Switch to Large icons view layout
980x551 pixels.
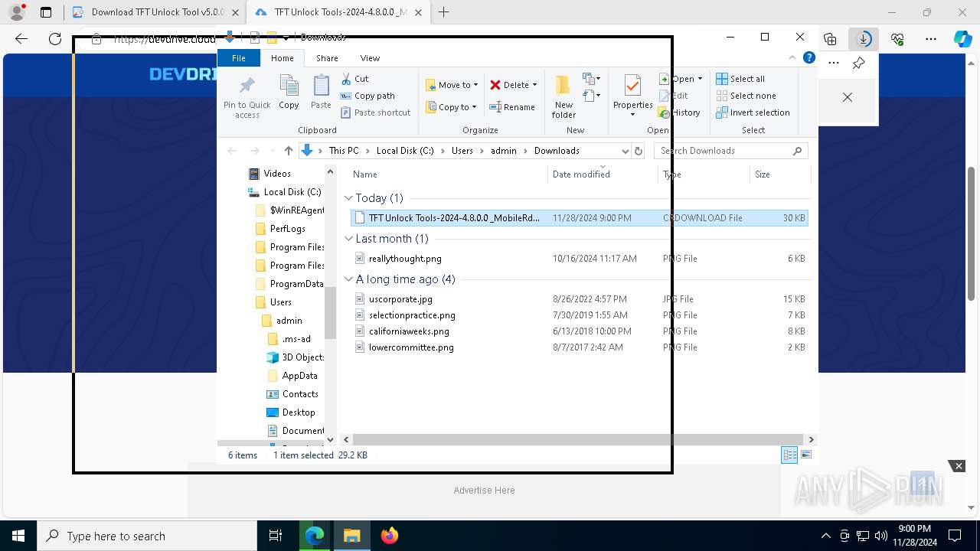pos(805,455)
